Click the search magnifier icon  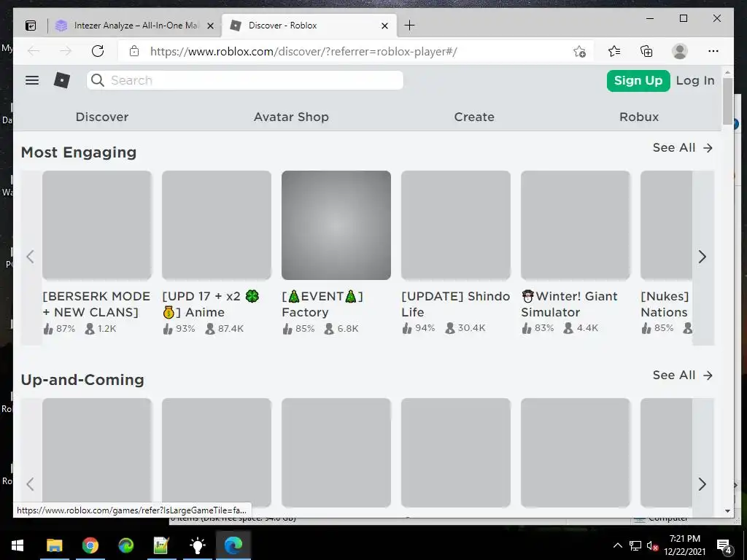(97, 80)
